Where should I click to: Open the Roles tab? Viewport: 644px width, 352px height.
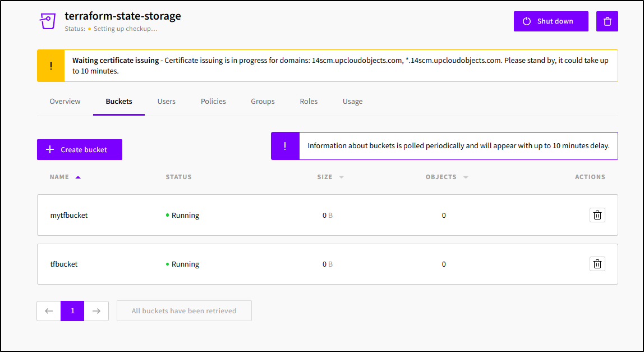309,102
